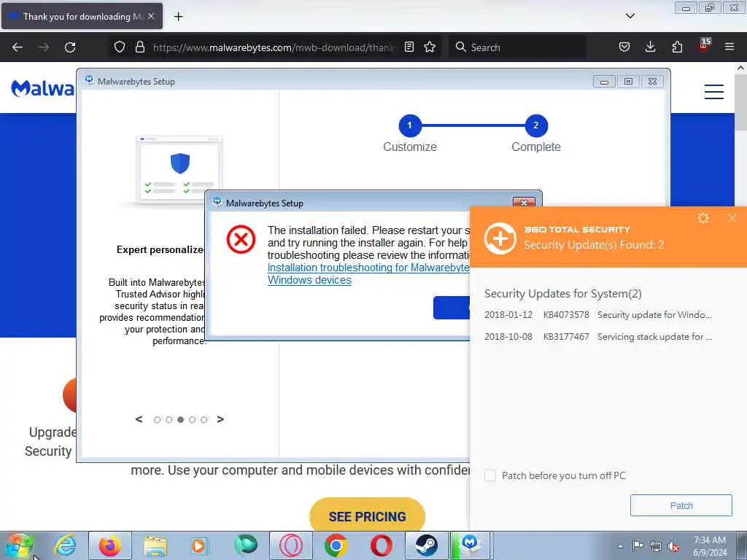Click the Malwarebytes logo on webpage
The width and height of the screenshot is (747, 560).
43,88
